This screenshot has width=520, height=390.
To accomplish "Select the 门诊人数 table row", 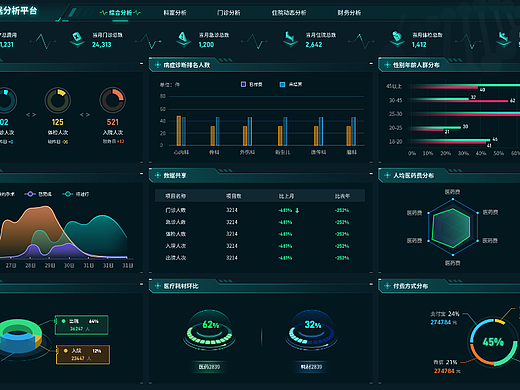I will (260, 210).
